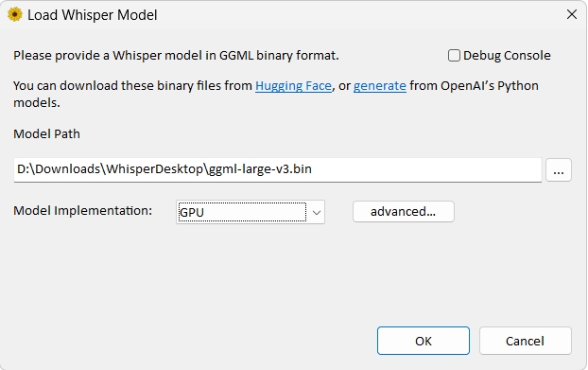This screenshot has height=370, width=588.
Task: Click the ggml-large-v3.bin filename in path
Action: (260, 169)
